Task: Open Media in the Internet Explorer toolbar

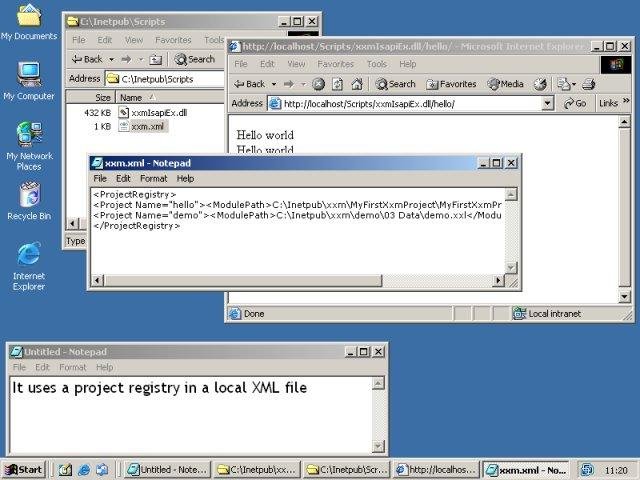Action: (x=505, y=84)
